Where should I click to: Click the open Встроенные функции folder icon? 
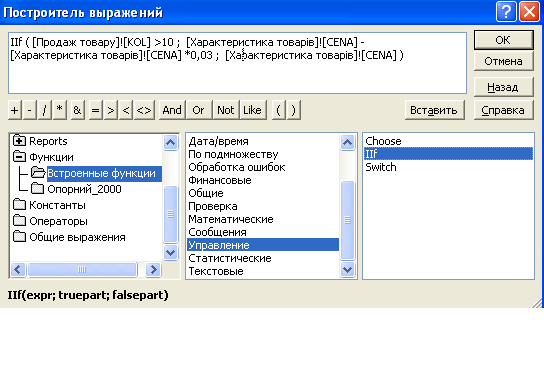coord(38,173)
